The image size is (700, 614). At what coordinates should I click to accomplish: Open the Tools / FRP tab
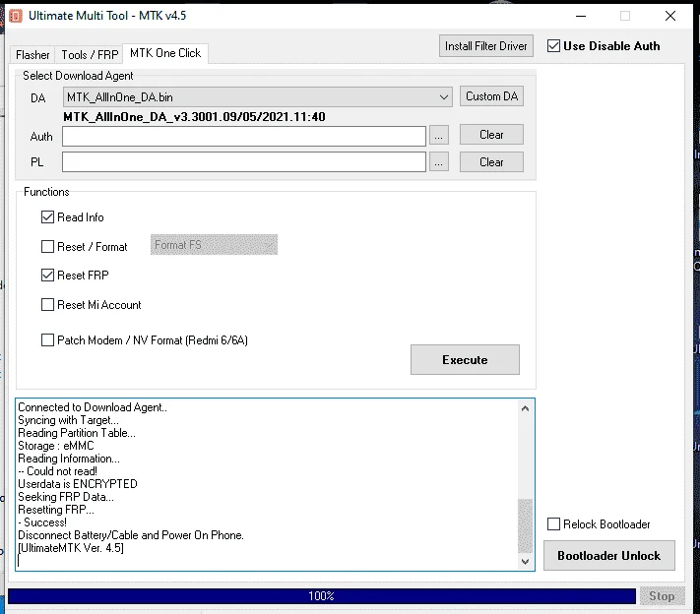click(90, 55)
